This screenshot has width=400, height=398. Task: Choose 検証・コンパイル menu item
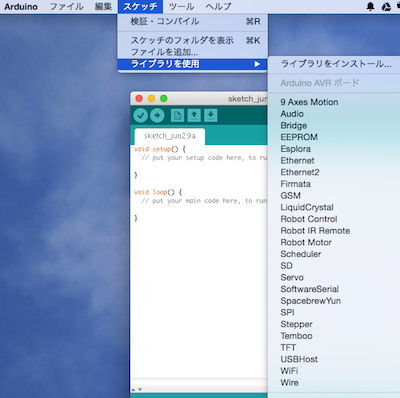click(x=193, y=22)
